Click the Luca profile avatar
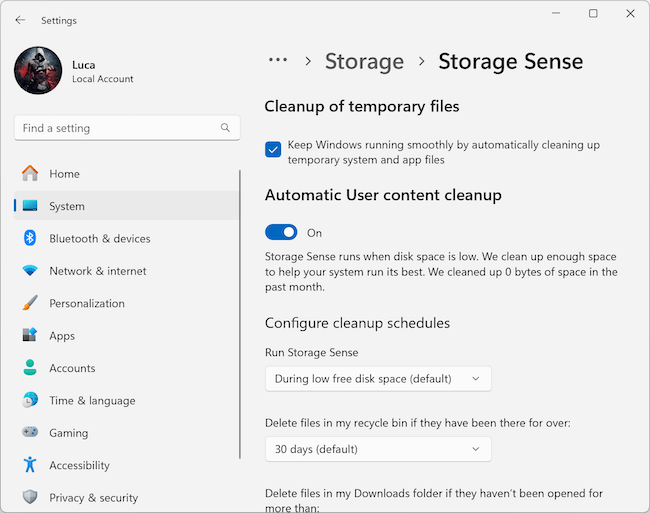Screen dimensions: 650x513 (38, 70)
